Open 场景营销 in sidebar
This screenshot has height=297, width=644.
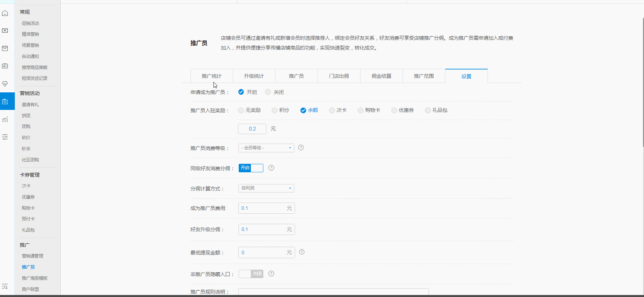tap(30, 45)
